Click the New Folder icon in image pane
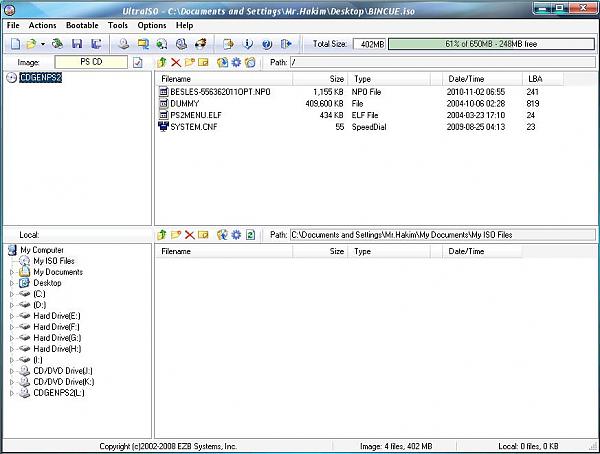Image resolution: width=600 pixels, height=454 pixels. (x=190, y=62)
